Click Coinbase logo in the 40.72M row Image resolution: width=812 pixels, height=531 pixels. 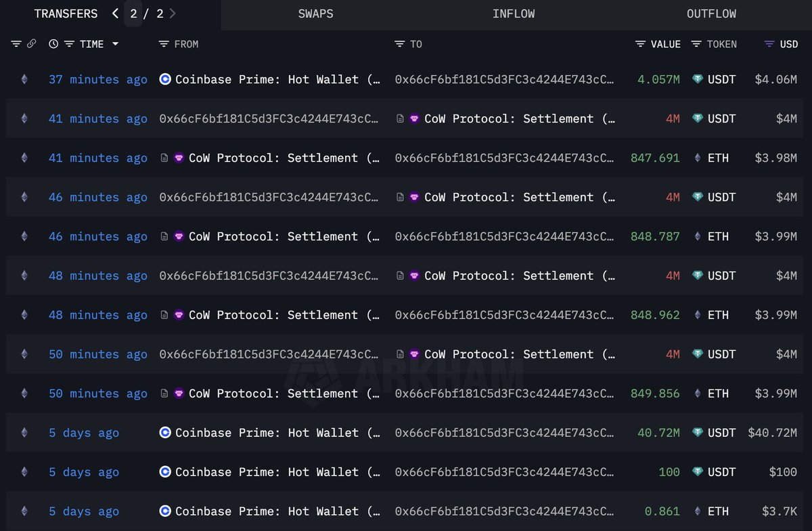click(165, 433)
